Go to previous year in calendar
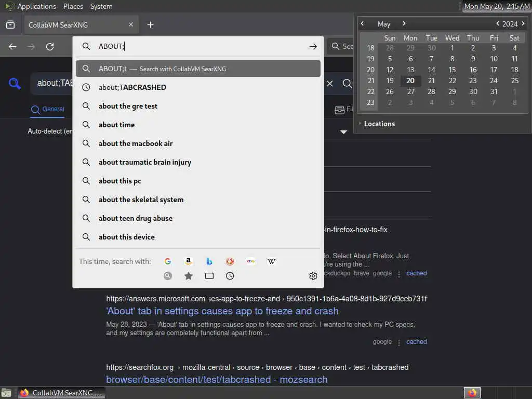 tap(497, 23)
